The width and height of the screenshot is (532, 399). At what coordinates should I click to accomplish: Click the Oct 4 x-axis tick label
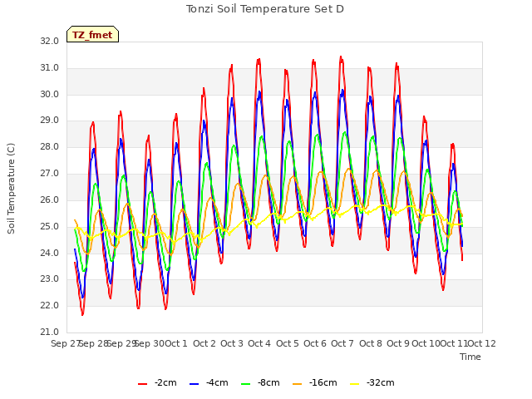259,343
